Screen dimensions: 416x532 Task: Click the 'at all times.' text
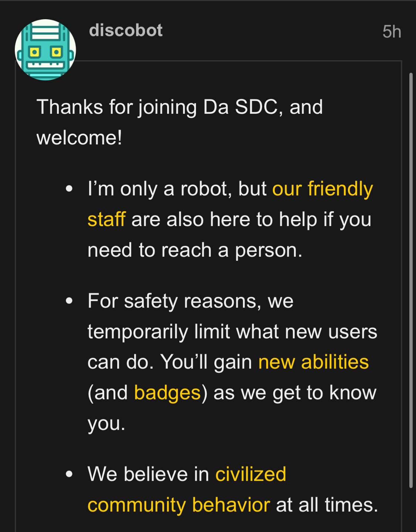point(327,505)
